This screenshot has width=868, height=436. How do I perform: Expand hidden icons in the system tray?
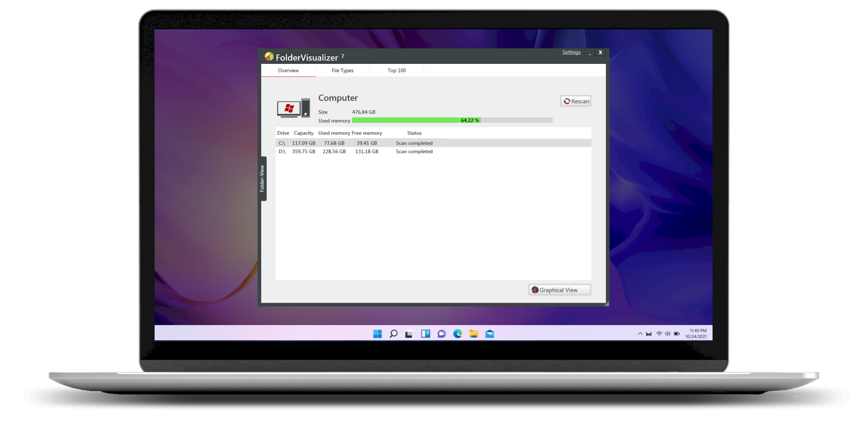[640, 333]
